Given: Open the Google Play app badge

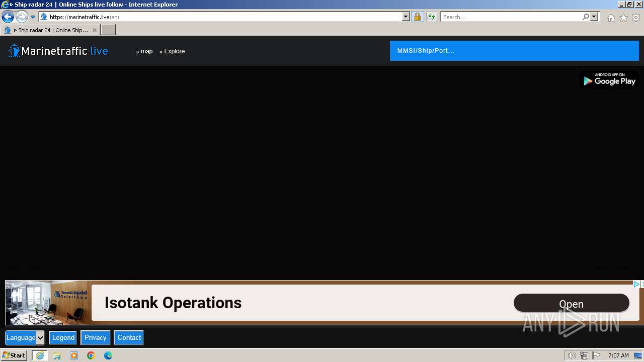Looking at the screenshot, I should pyautogui.click(x=608, y=79).
